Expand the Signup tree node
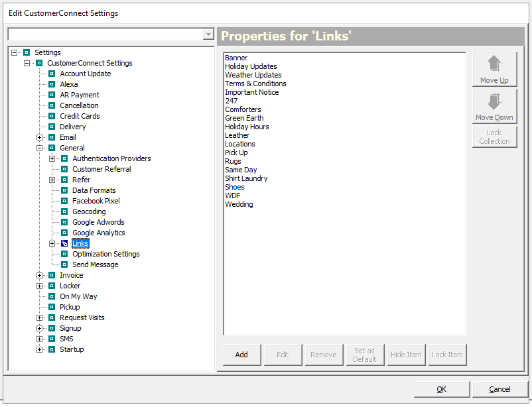532x407 pixels. coord(39,328)
